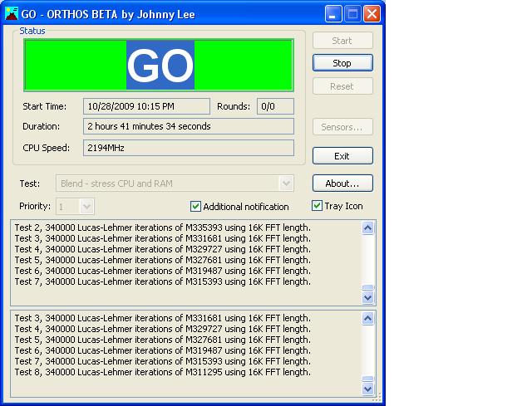This screenshot has width=532, height=406.
Task: Minimize the ORTHOS window
Action: [333, 14]
